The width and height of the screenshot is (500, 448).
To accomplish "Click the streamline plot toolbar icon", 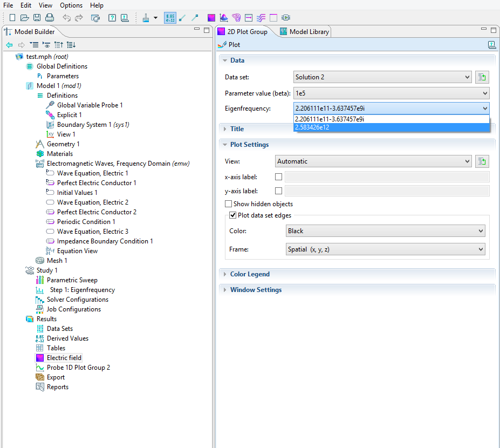I will pyautogui.click(x=261, y=18).
